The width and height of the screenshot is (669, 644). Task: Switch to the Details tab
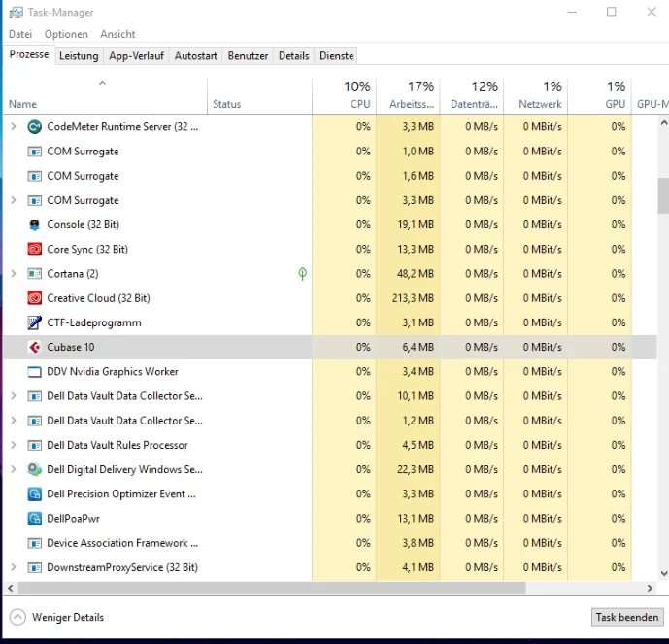293,56
